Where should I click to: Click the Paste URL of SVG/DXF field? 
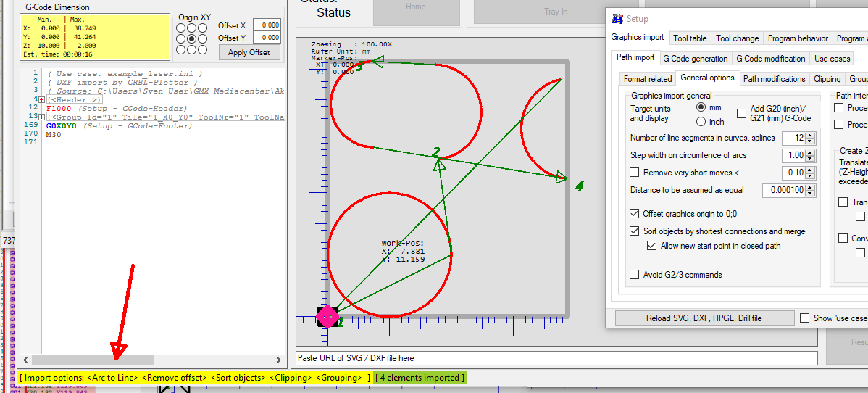(556, 358)
